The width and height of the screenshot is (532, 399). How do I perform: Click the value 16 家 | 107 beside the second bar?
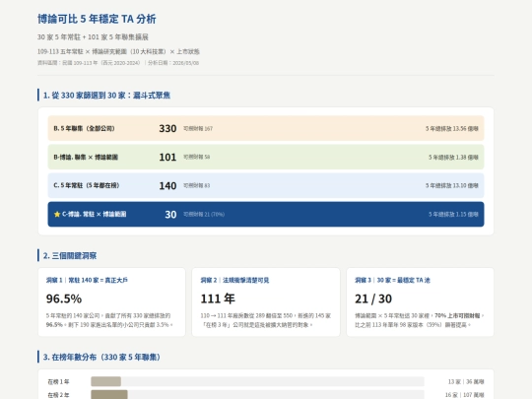tap(464, 395)
